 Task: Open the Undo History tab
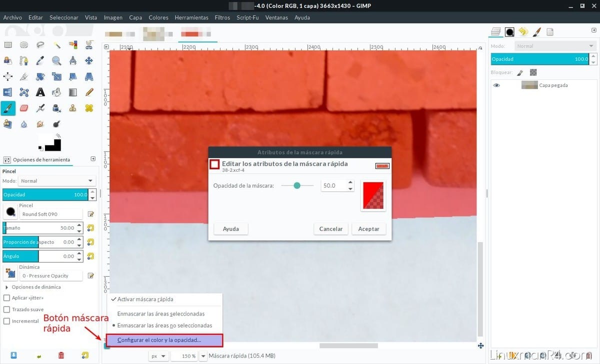pos(523,31)
